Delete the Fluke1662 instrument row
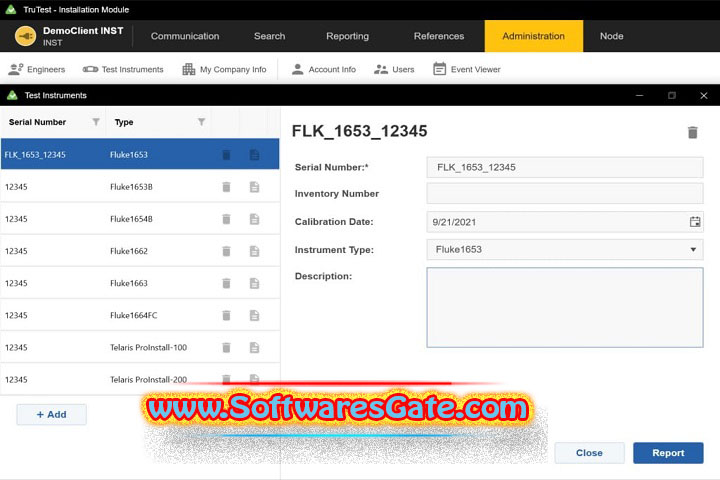This screenshot has width=720, height=480. pyautogui.click(x=226, y=251)
